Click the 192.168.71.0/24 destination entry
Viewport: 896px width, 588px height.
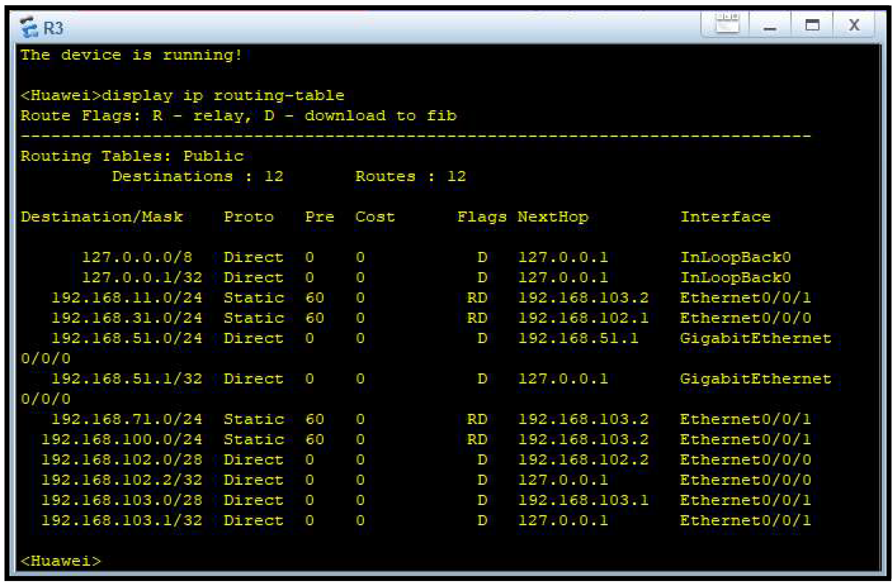tap(127, 419)
